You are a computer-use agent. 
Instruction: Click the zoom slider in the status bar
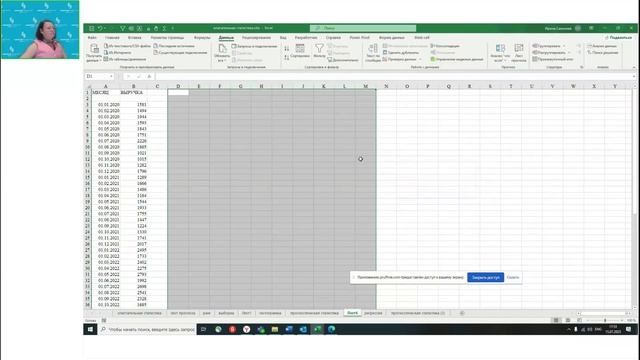605,320
